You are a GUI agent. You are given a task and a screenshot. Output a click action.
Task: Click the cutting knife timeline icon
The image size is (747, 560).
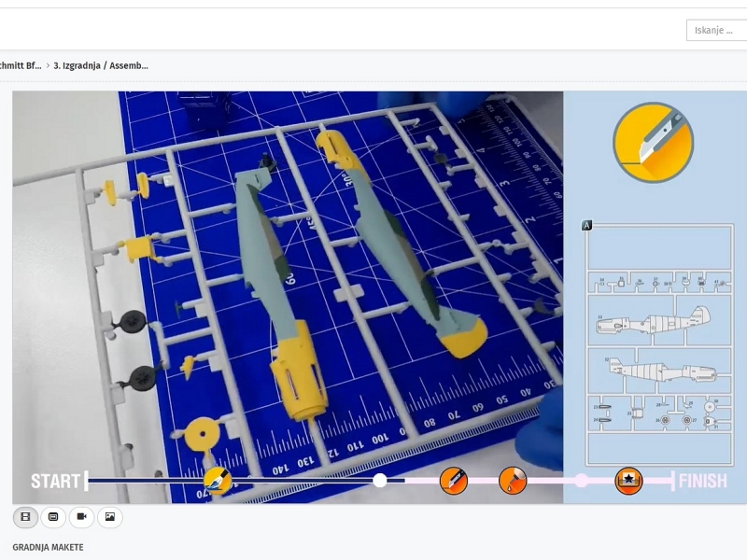[218, 481]
